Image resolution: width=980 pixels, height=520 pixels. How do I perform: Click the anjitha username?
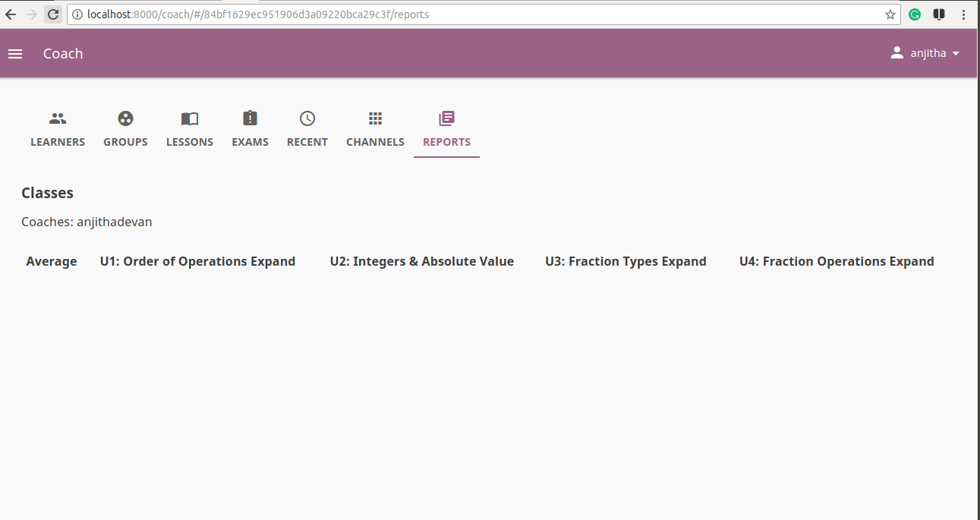928,53
